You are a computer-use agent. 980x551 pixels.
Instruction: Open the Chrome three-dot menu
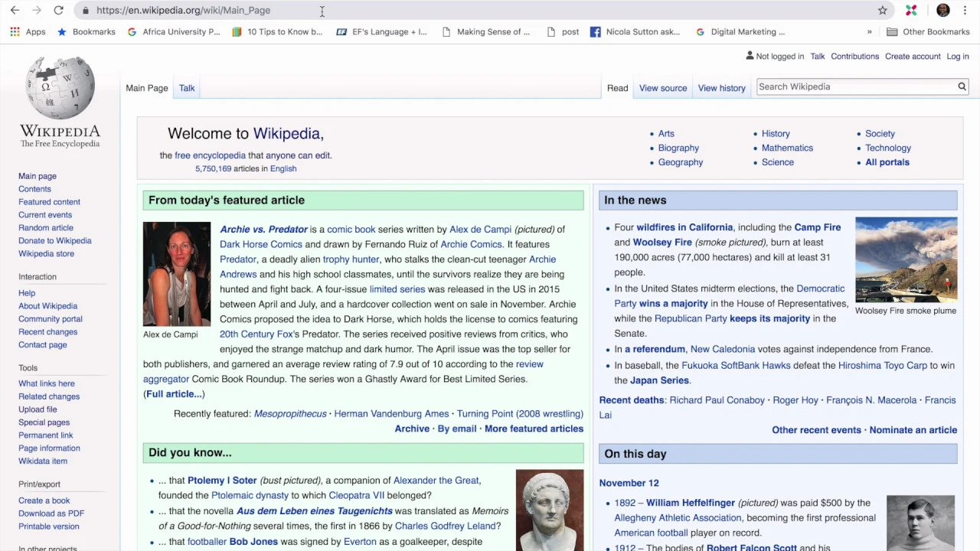tap(966, 10)
